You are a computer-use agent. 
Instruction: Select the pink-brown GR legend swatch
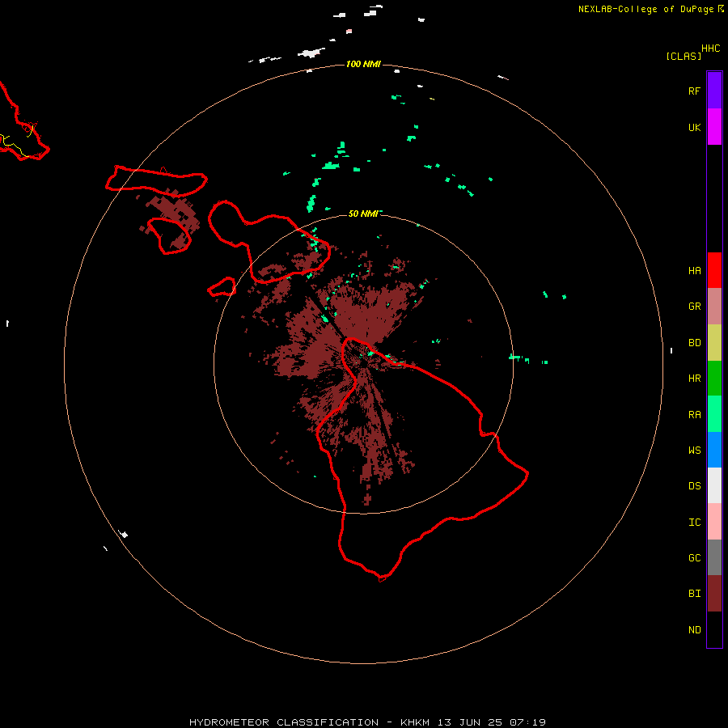pyautogui.click(x=714, y=307)
